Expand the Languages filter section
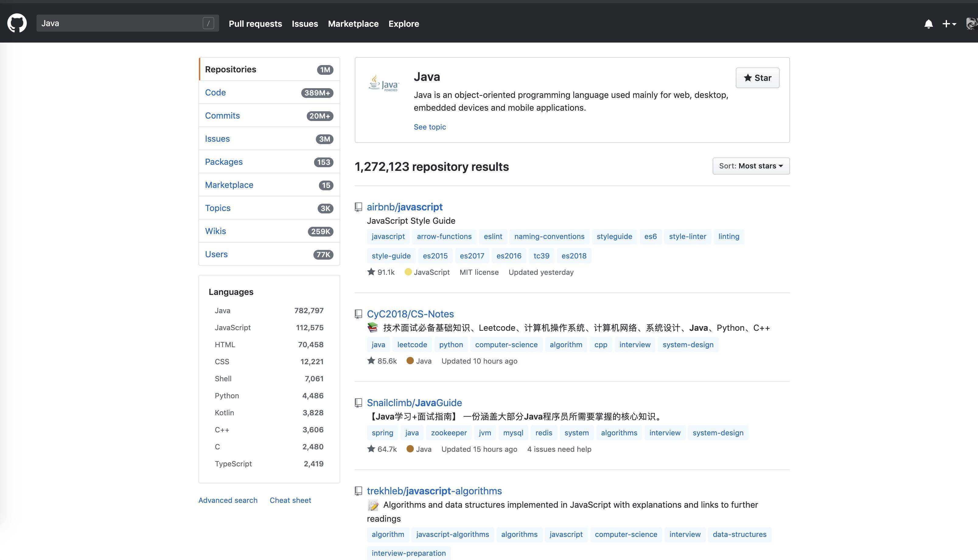Screen dimensions: 978x560 point(230,292)
